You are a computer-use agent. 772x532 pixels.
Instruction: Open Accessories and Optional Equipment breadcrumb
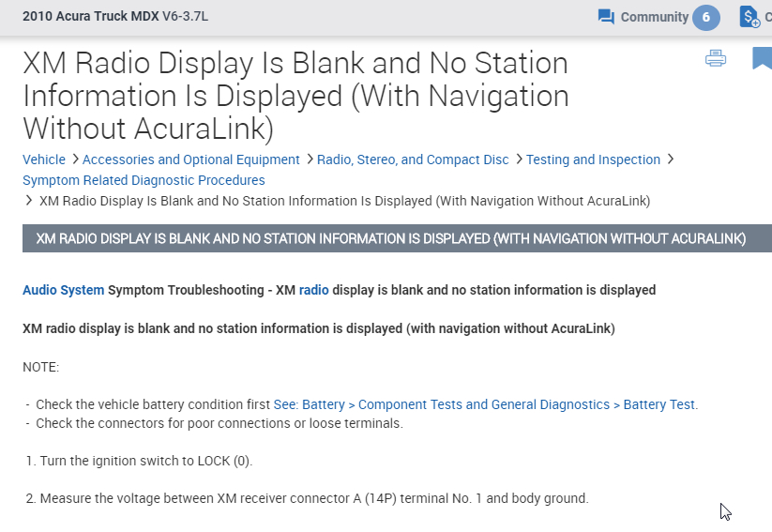coord(191,160)
